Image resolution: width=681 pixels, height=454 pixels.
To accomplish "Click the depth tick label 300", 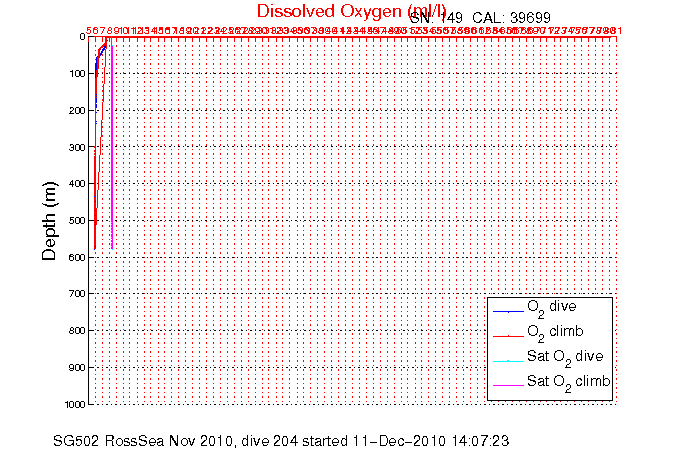I will pos(77,147).
